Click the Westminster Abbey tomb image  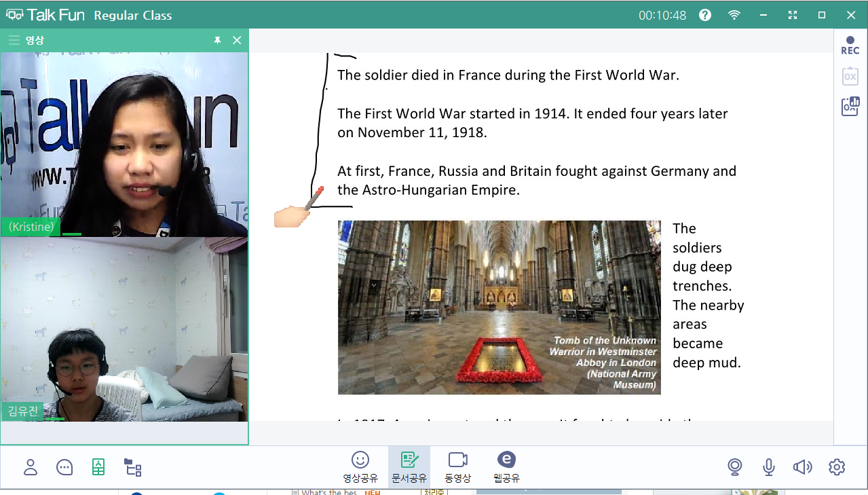[499, 307]
